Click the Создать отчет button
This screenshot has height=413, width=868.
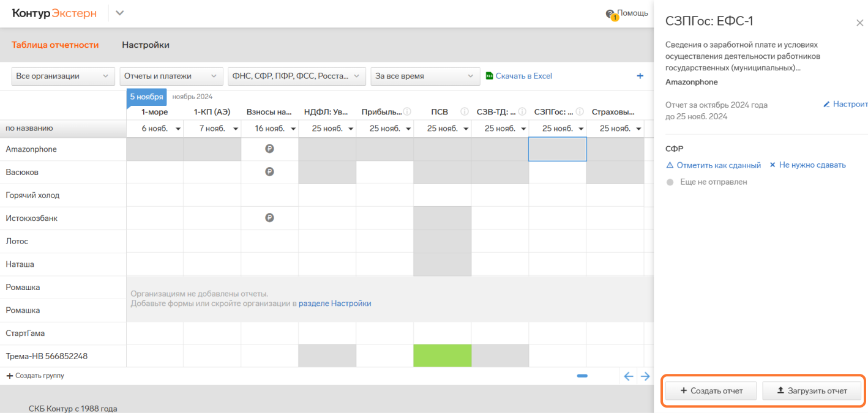tap(711, 390)
